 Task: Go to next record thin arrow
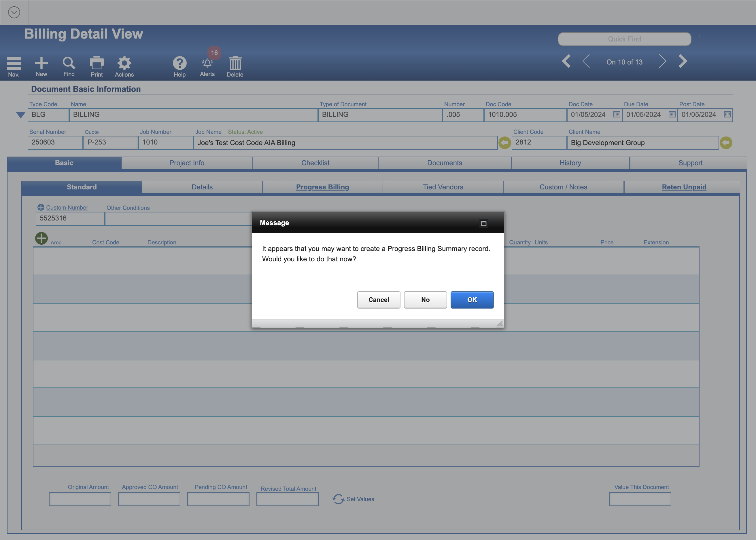tap(662, 61)
